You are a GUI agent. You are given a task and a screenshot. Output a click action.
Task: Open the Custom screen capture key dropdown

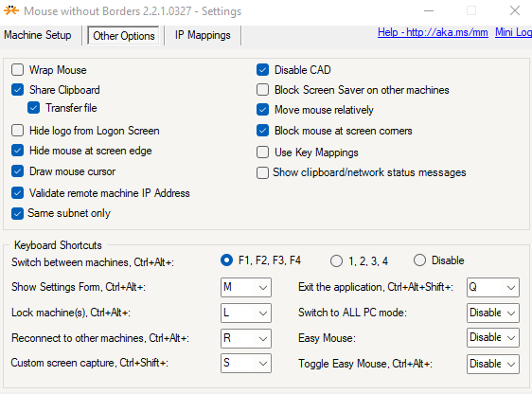(x=246, y=363)
